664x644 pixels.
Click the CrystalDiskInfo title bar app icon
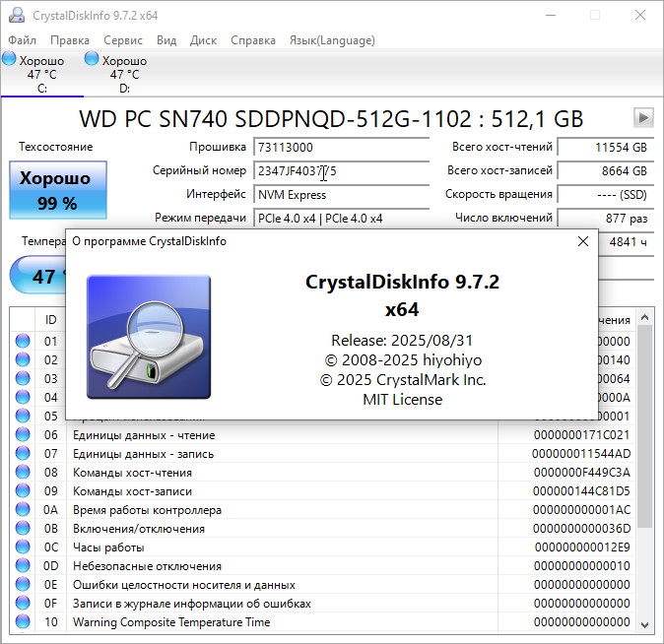(17, 15)
